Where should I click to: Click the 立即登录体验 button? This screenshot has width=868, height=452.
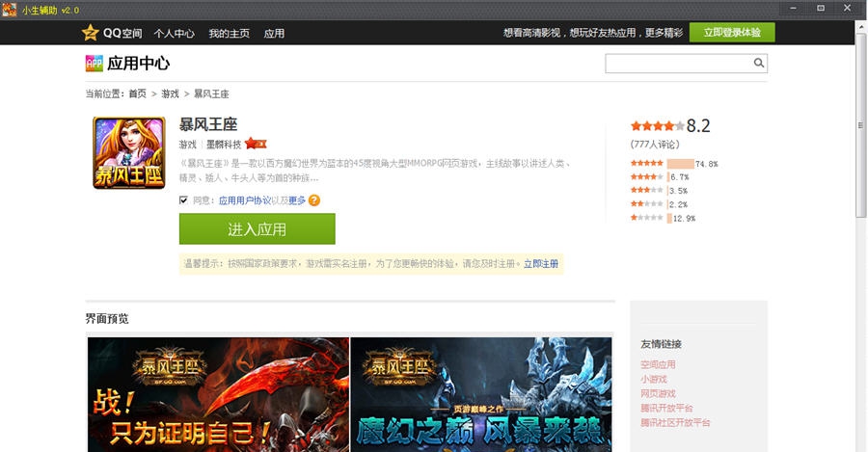point(732,33)
